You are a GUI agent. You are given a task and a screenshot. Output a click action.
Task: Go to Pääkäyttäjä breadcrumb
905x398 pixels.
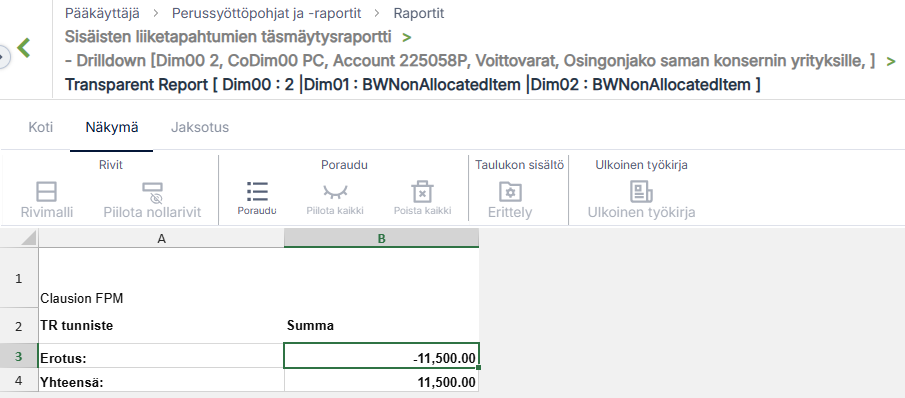pos(102,13)
